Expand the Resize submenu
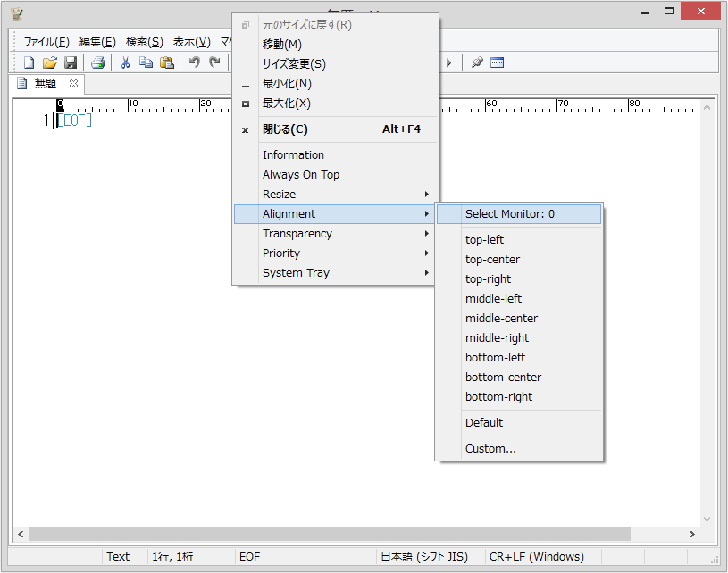 click(335, 195)
